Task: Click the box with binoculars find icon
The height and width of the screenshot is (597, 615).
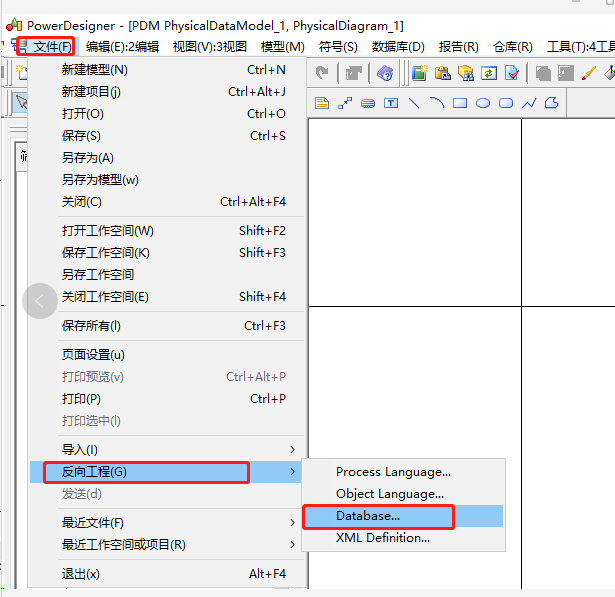Action: tap(466, 73)
